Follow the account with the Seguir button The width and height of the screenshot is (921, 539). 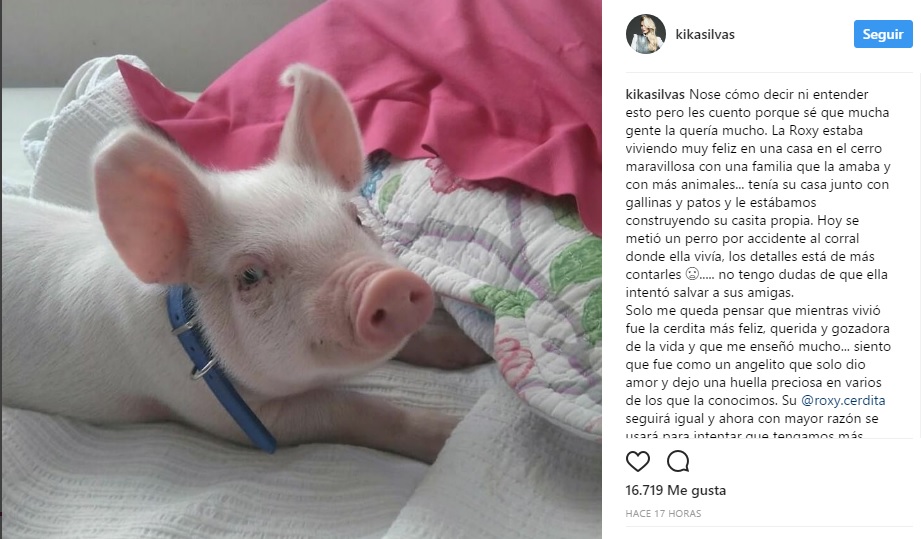pos(883,34)
